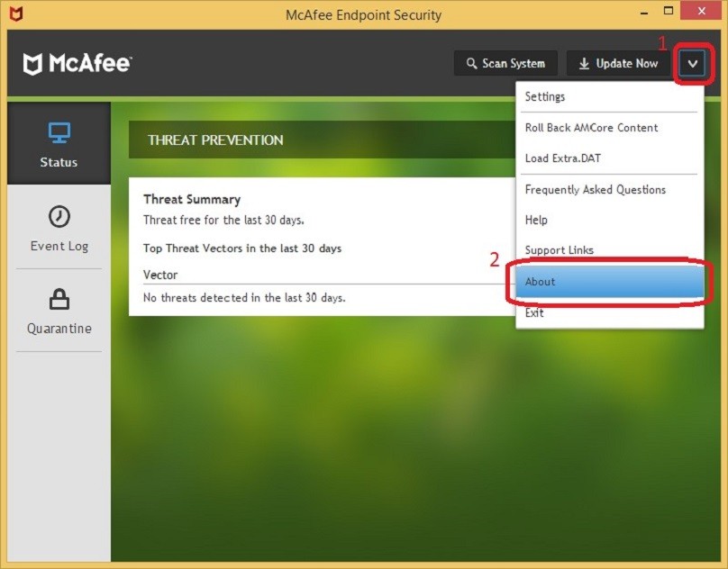
Task: Click 'Top Threat Vectors in the last 30 days'
Action: (x=241, y=248)
